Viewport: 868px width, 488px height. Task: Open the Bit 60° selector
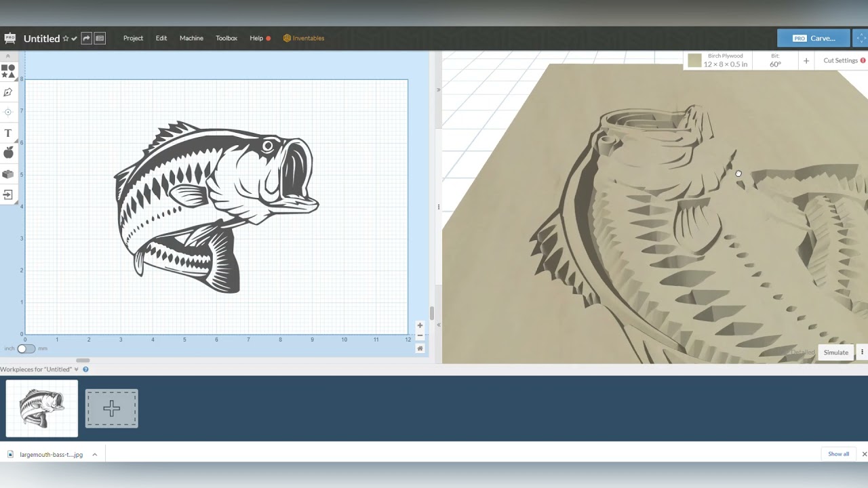click(775, 60)
